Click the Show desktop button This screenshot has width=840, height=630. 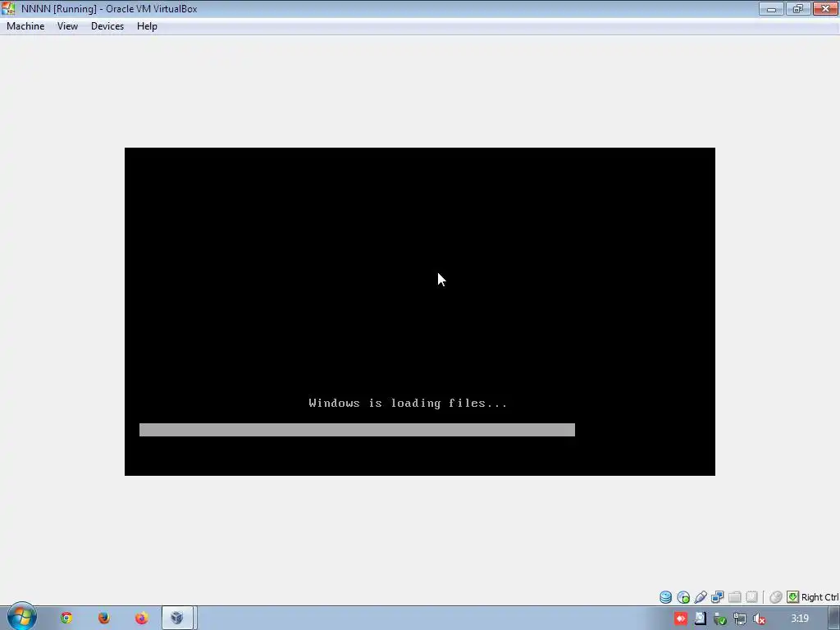(x=834, y=619)
